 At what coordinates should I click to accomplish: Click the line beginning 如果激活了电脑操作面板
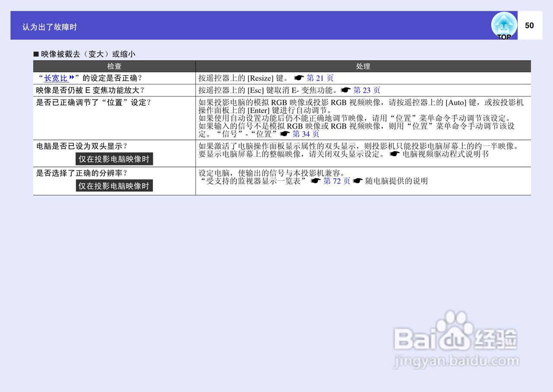(x=358, y=146)
